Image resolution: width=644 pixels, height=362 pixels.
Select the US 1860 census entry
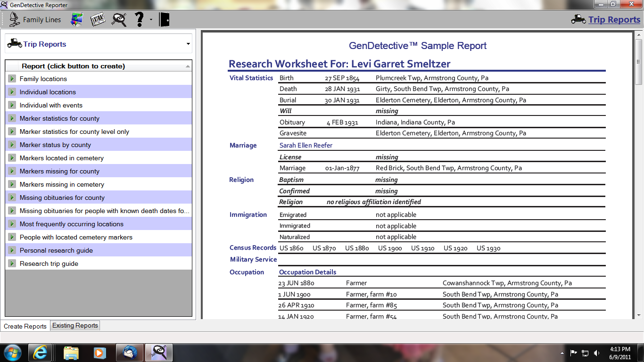291,248
